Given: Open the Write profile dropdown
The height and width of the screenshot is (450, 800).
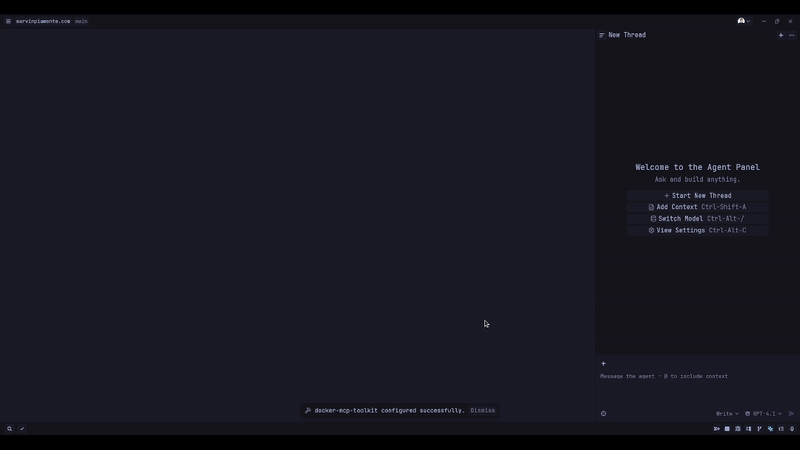Looking at the screenshot, I should (x=727, y=414).
